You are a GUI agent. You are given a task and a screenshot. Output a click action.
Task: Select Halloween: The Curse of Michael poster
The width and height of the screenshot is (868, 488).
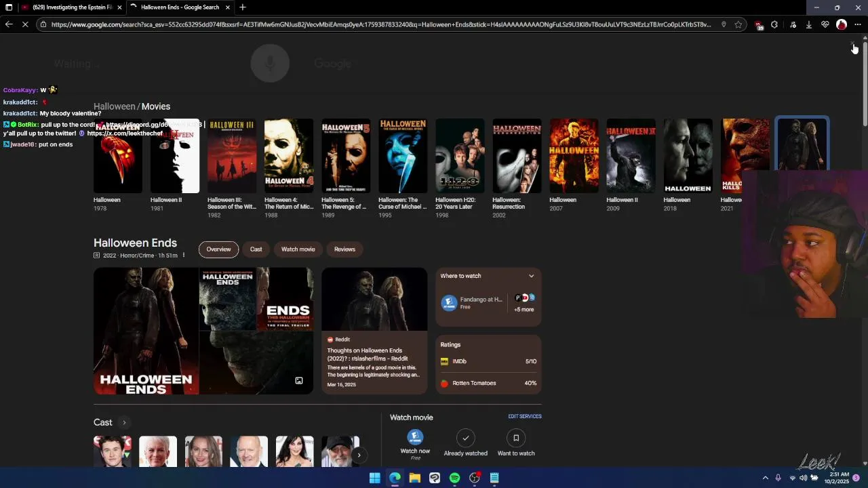point(403,156)
